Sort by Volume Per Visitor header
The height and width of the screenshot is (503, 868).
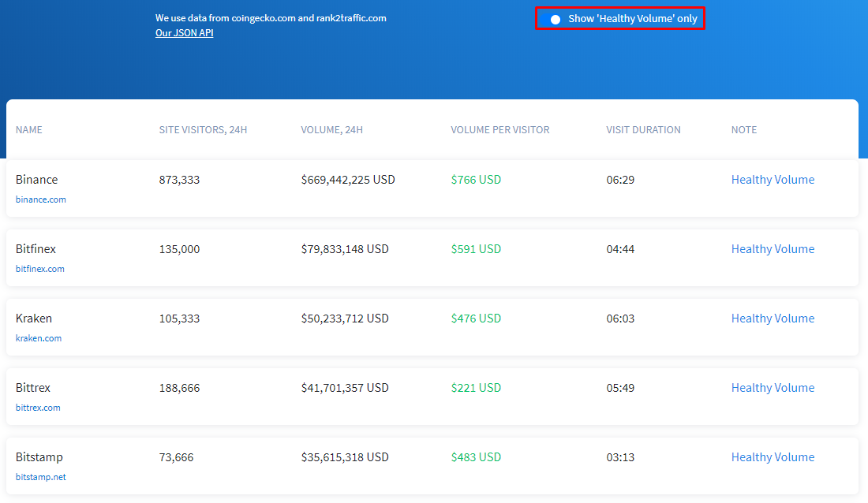tap(499, 130)
